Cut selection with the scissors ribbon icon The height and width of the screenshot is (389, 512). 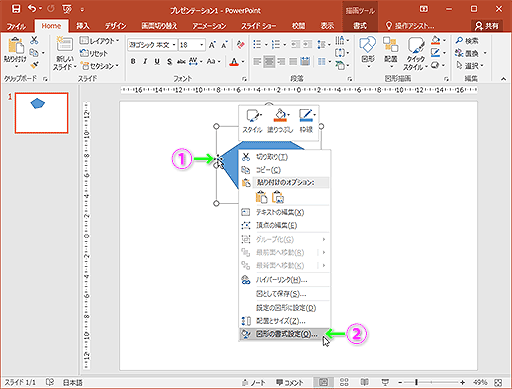pos(34,40)
